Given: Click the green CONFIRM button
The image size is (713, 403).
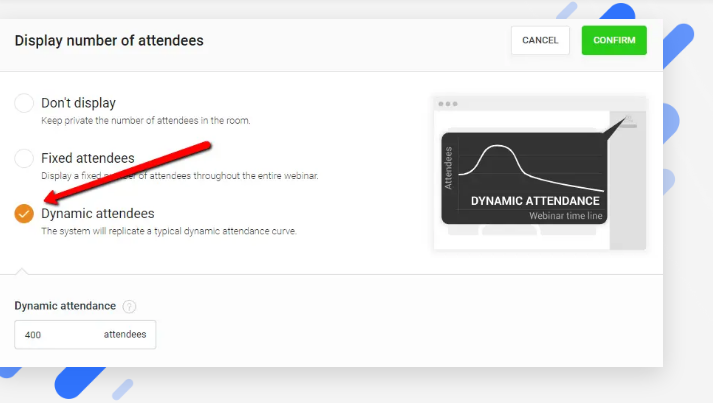Looking at the screenshot, I should (614, 40).
